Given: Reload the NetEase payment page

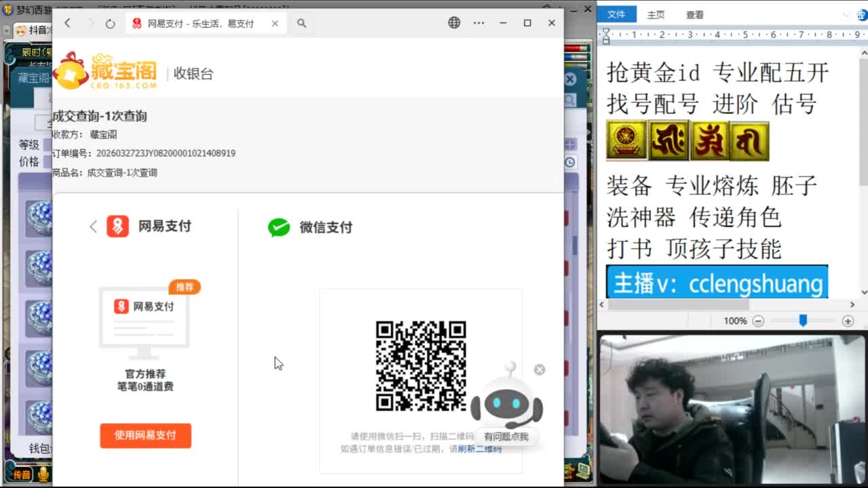Looking at the screenshot, I should [110, 23].
